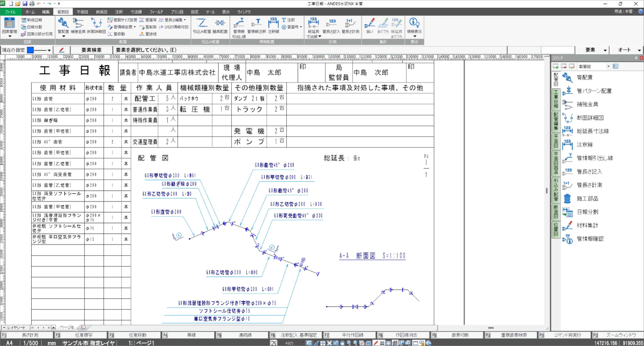
Task: Click the print icon in quick access toolbar
Action: click(x=32, y=3)
